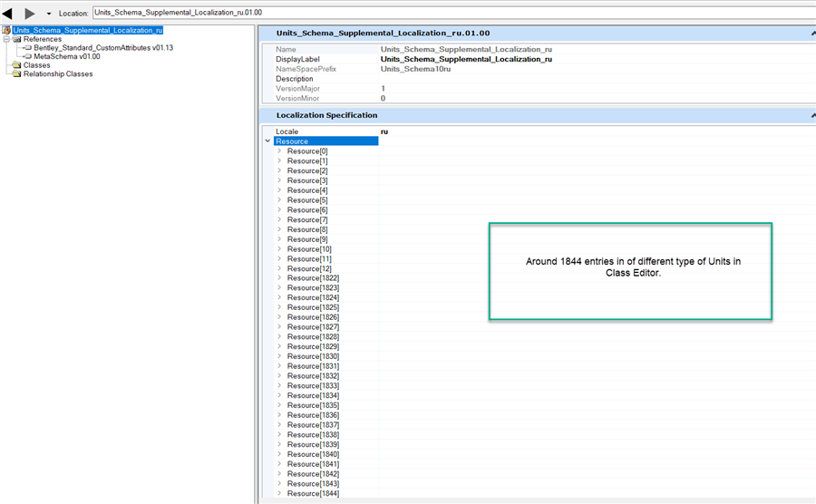Select the Resource[11] row
The image size is (816, 504).
click(x=309, y=259)
